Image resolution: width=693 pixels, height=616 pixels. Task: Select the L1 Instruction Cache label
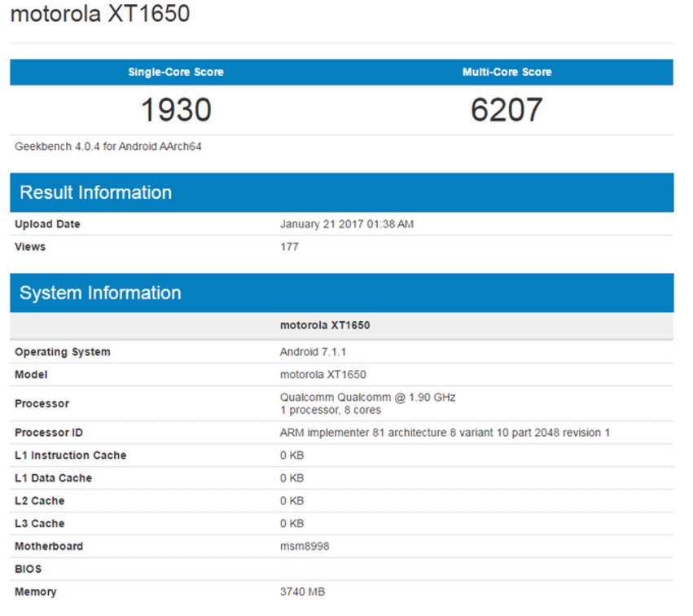point(70,455)
